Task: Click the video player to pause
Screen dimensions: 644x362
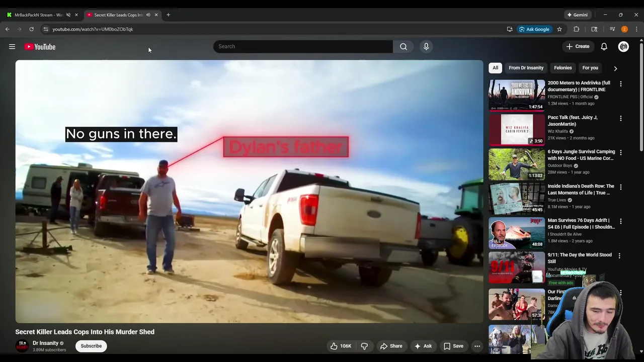Action: tap(249, 191)
